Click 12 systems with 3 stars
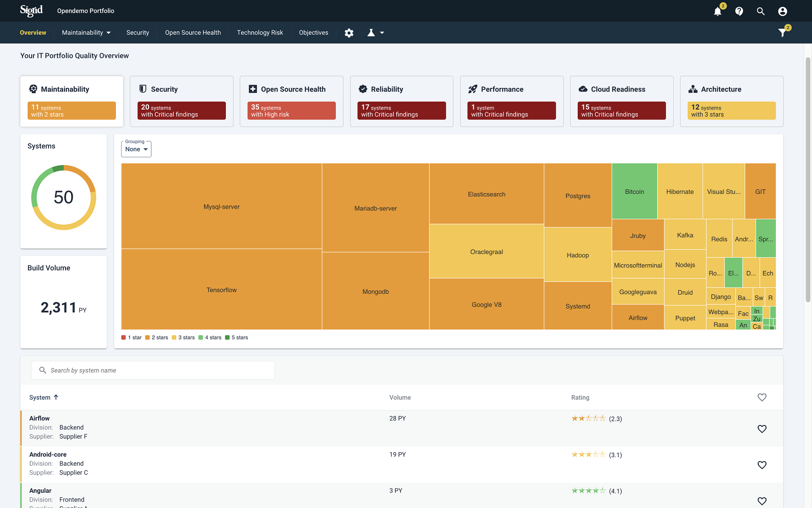 731,110
